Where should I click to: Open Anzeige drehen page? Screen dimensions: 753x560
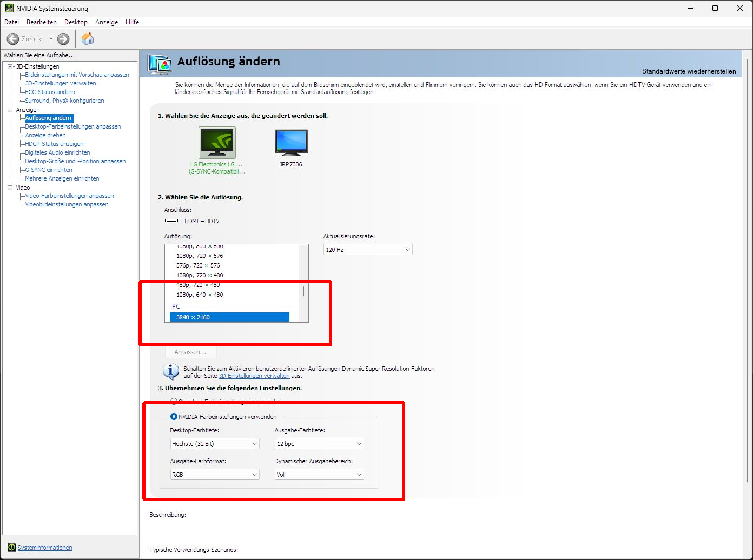(x=45, y=135)
